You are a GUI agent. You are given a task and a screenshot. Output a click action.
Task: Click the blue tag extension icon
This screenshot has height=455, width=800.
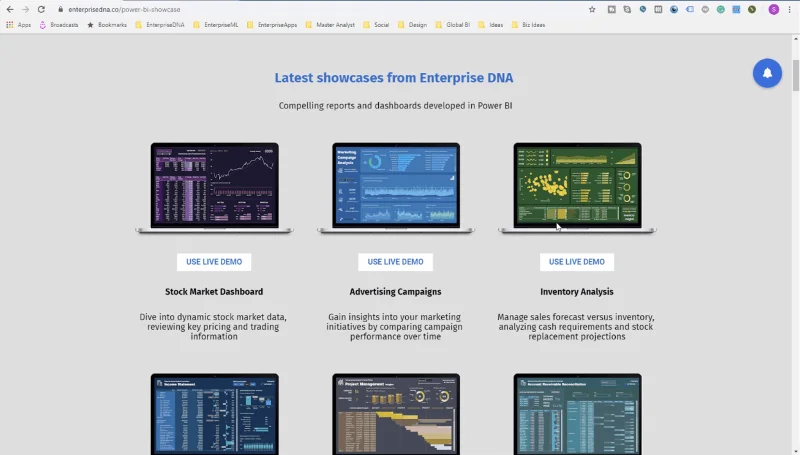click(x=689, y=9)
